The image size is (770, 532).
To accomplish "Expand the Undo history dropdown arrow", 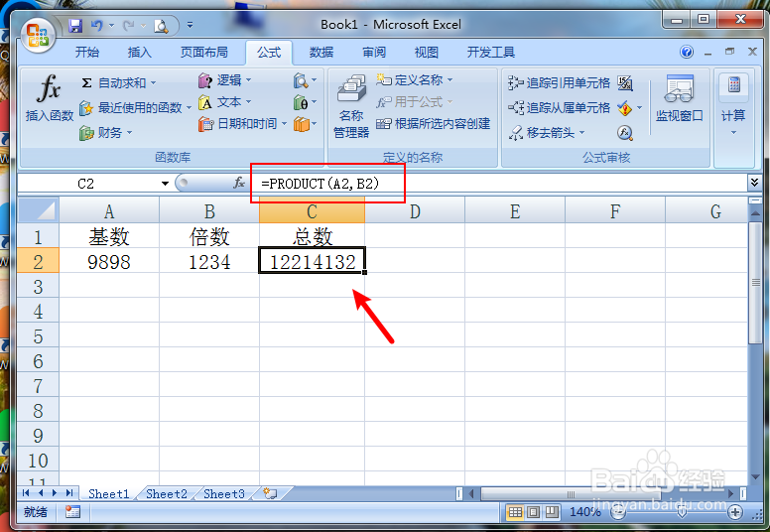I will pyautogui.click(x=112, y=26).
